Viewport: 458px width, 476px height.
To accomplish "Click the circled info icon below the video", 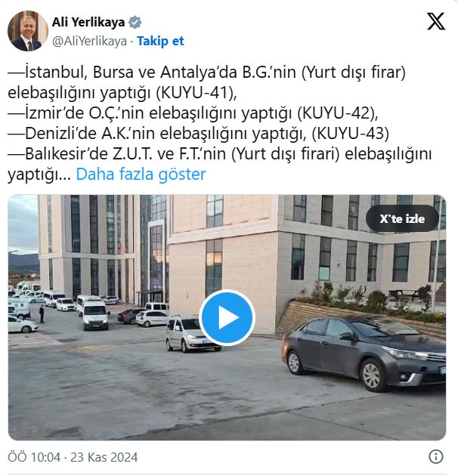I will coord(436,456).
